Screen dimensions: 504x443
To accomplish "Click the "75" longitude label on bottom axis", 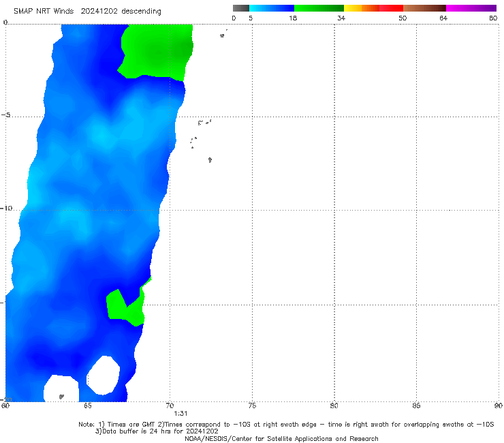I will pyautogui.click(x=252, y=406).
